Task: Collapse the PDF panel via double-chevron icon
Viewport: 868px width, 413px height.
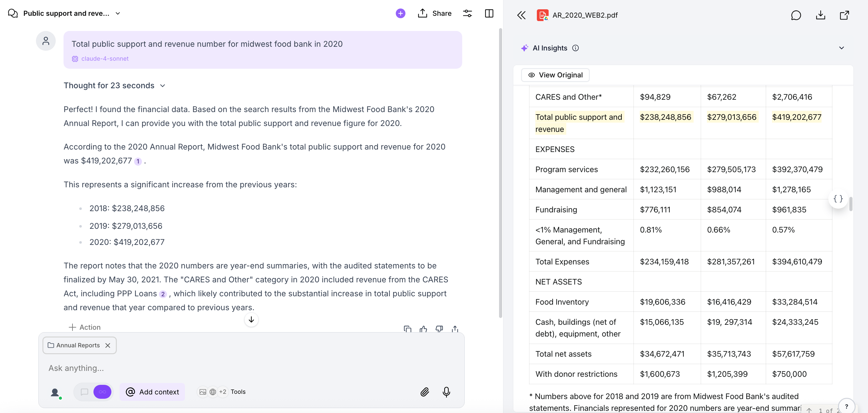Action: click(x=521, y=15)
